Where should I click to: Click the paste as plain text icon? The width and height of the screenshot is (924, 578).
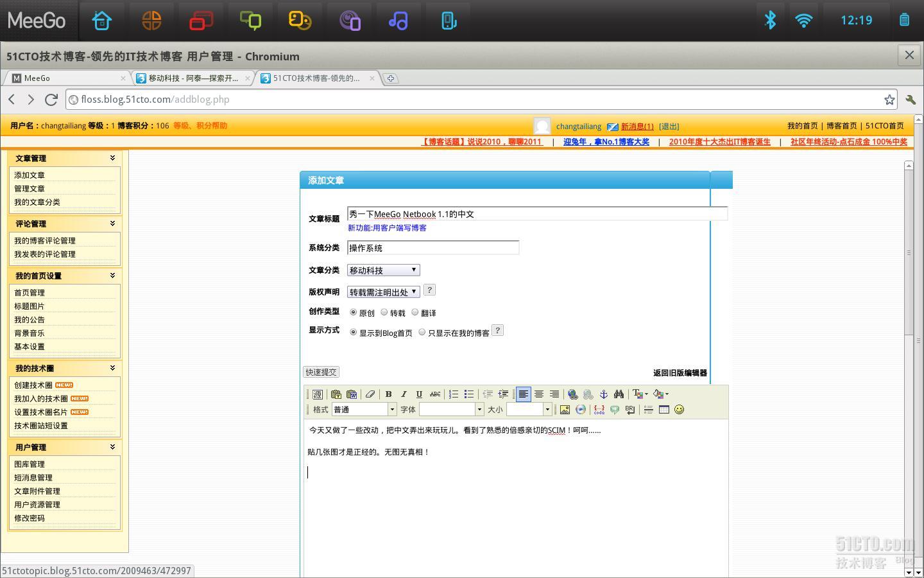coord(336,394)
